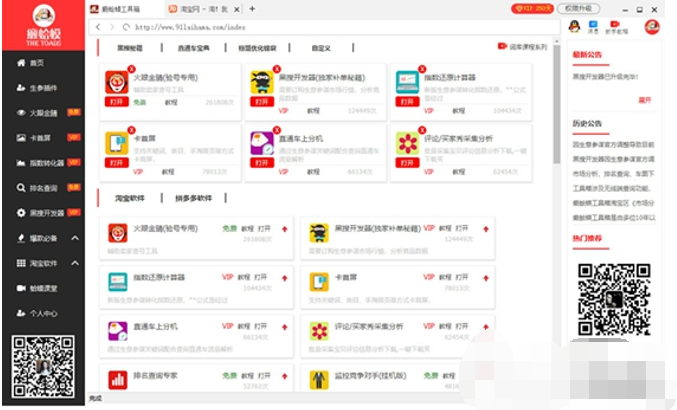Select the 标题优化 category tab
The image size is (677, 410).
tap(257, 48)
